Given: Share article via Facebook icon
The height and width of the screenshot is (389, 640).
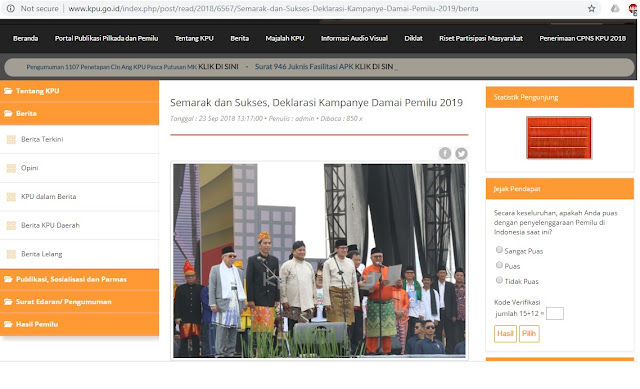Looking at the screenshot, I should 445,153.
